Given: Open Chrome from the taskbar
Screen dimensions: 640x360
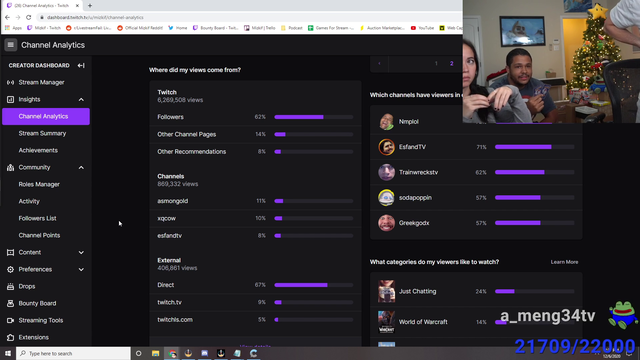Looking at the screenshot, I should pyautogui.click(x=172, y=353).
